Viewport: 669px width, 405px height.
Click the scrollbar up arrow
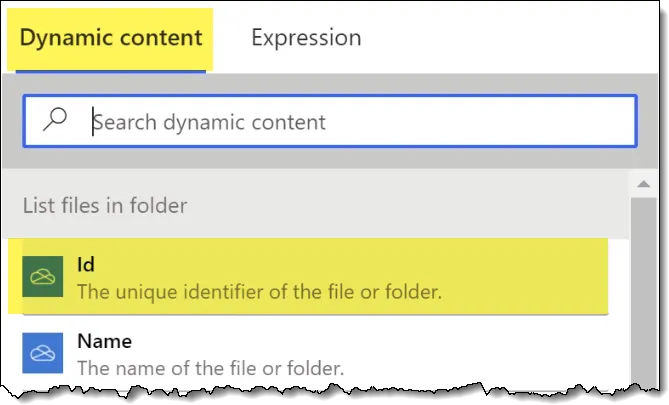643,185
